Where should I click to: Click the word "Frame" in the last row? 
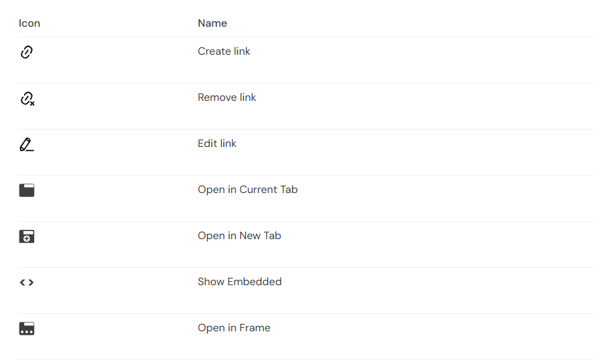[255, 328]
